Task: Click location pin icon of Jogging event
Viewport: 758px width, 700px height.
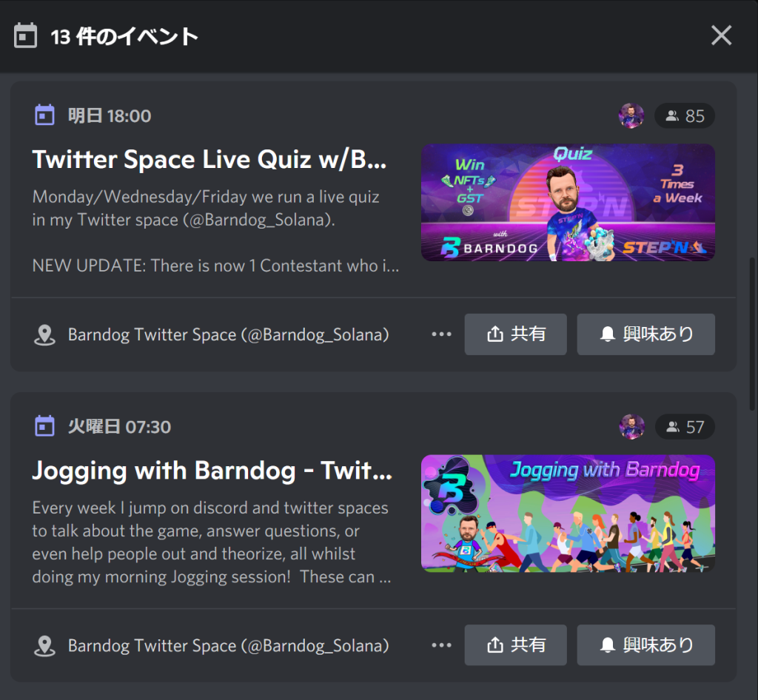Action: point(45,646)
